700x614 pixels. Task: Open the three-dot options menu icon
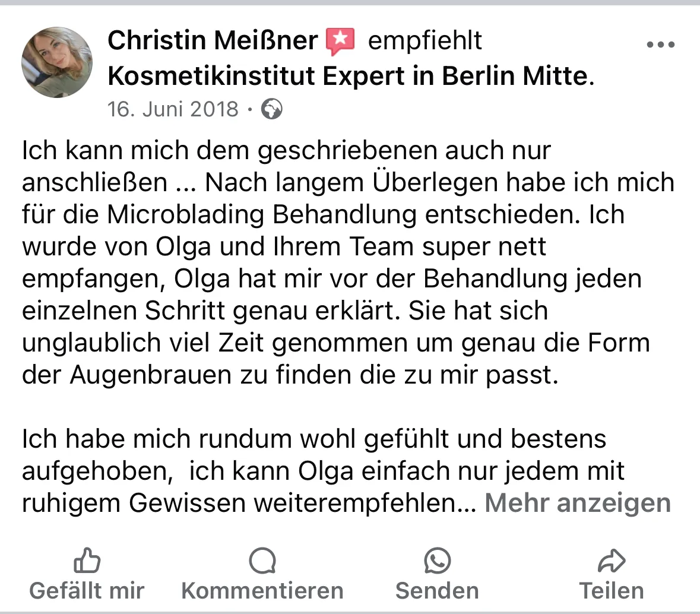point(661,43)
